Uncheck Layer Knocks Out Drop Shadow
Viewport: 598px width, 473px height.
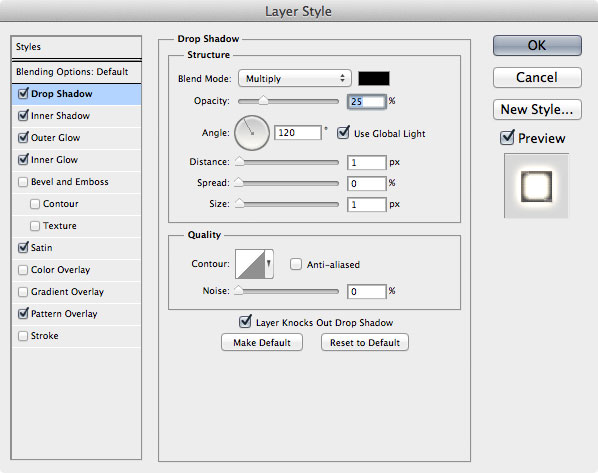[x=245, y=322]
